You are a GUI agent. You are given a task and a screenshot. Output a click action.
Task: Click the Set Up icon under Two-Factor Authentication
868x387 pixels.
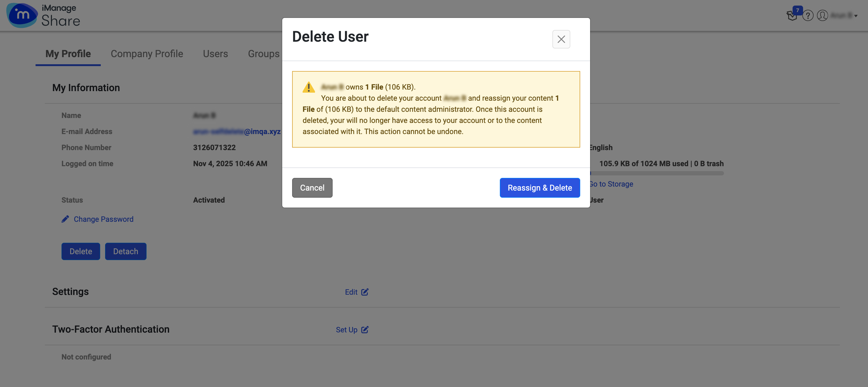coord(365,330)
